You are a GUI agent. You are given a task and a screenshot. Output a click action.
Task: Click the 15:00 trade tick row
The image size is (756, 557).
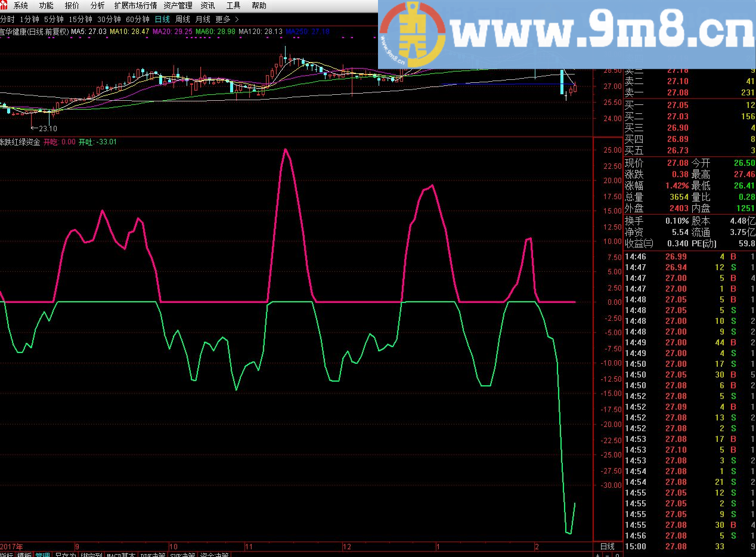(x=690, y=546)
